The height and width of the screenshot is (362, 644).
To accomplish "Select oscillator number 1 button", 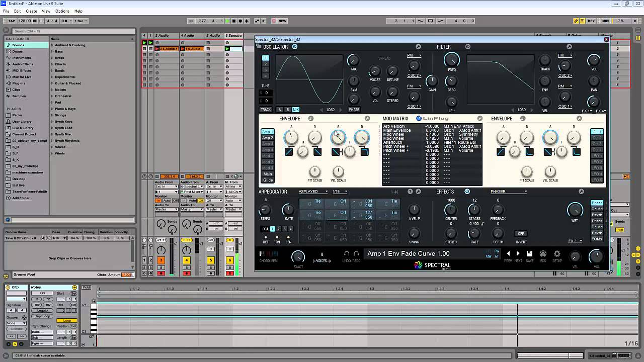I will 266,58.
